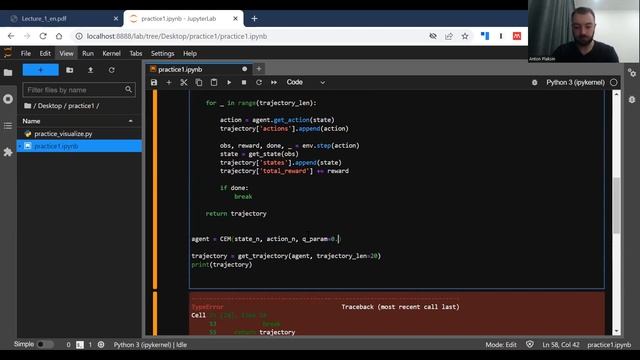This screenshot has height=360, width=640.
Task: Collapse the error output via orange bar
Action: tap(155, 313)
